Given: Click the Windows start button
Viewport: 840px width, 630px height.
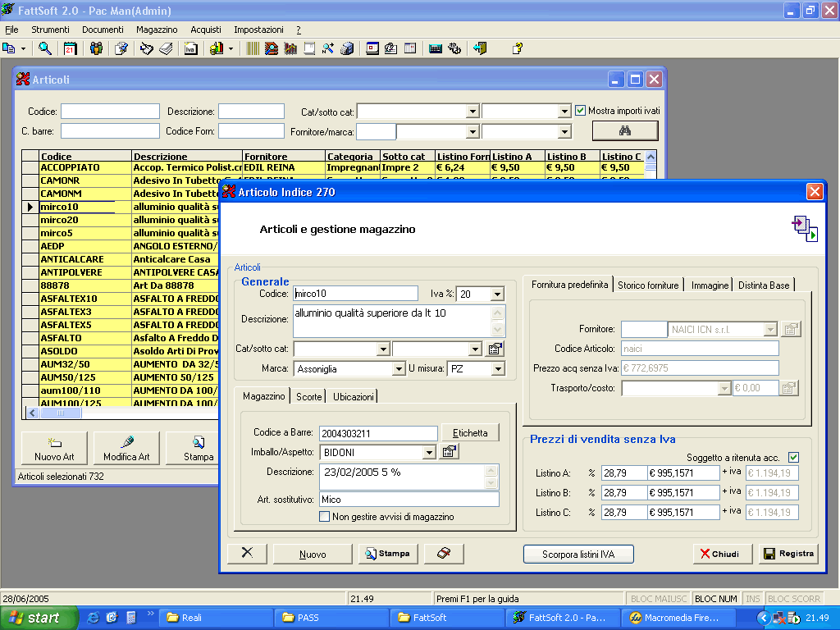Looking at the screenshot, I should click(x=39, y=618).
